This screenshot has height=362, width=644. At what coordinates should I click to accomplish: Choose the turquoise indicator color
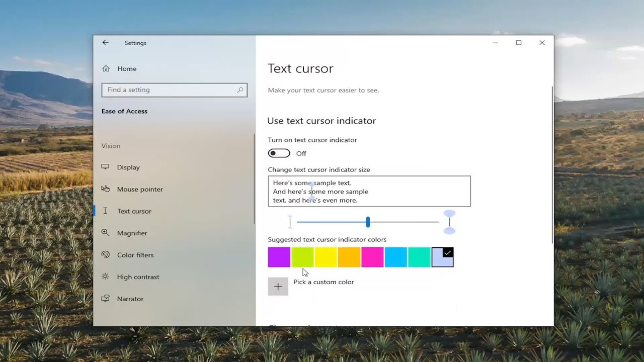(x=419, y=257)
